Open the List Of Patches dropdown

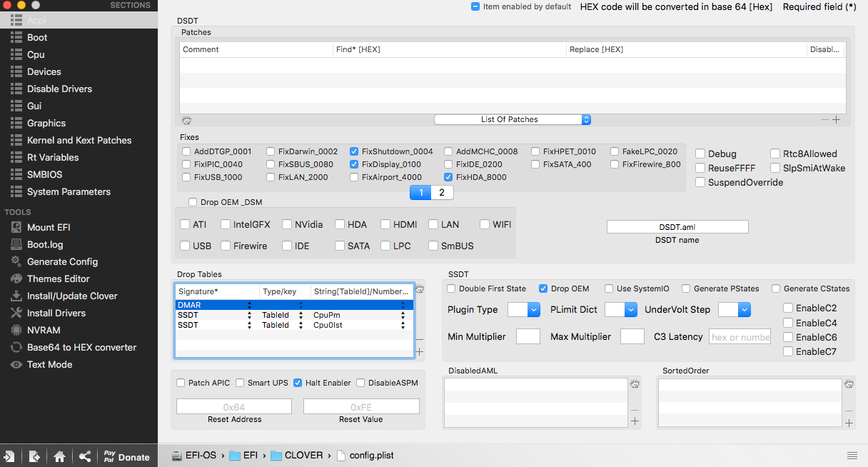point(513,119)
